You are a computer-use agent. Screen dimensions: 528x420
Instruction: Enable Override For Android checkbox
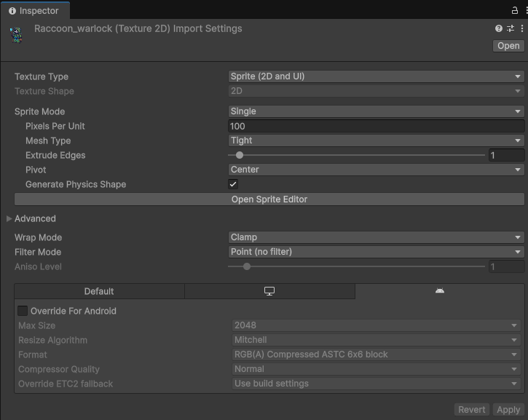(x=23, y=311)
